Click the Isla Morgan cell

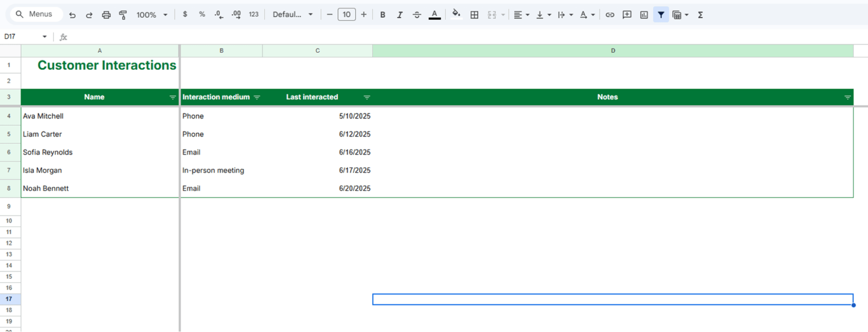[x=100, y=171]
